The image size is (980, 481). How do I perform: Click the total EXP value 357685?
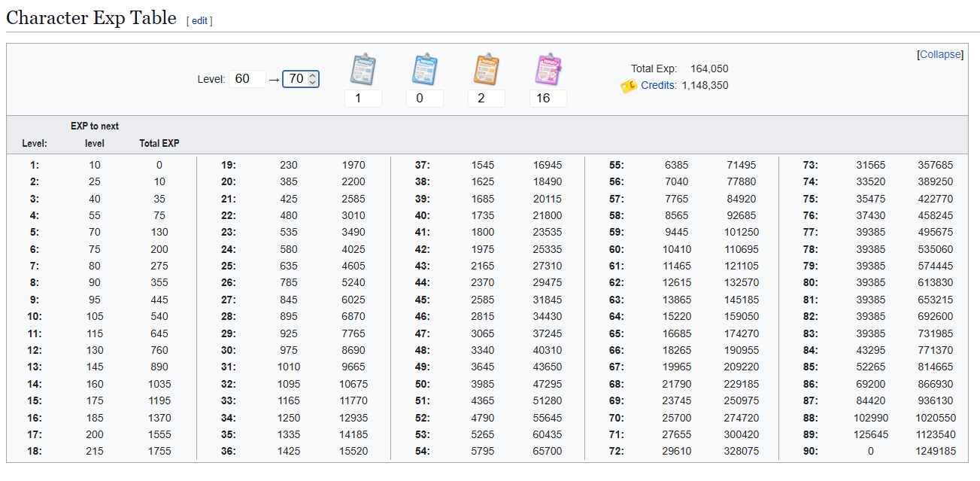coord(936,165)
